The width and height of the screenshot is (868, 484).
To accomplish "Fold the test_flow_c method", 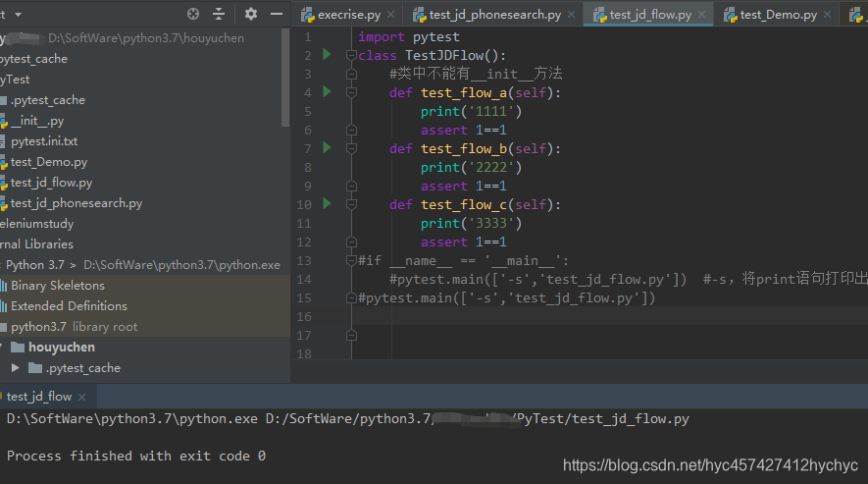I will [x=351, y=204].
